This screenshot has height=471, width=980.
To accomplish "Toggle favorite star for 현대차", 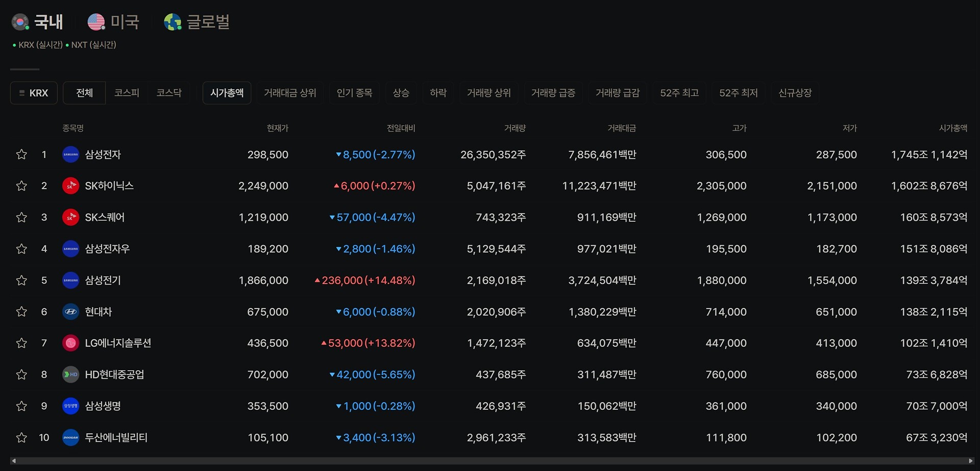I will tap(21, 312).
